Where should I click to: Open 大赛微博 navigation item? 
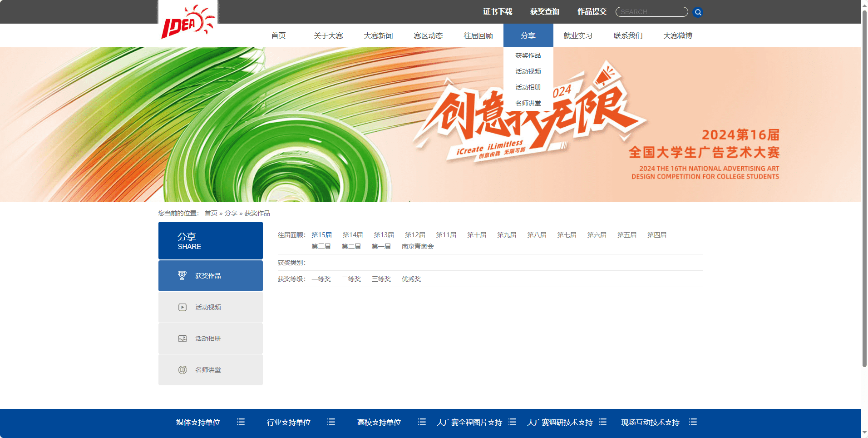click(x=678, y=35)
